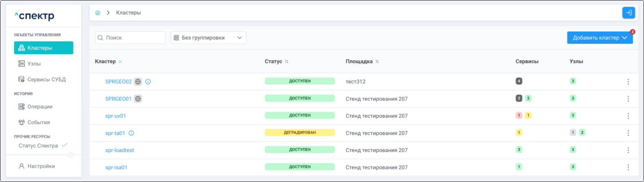Screen dimensions: 644x182
Task: Sort the table by Статус column
Action: 287,61
